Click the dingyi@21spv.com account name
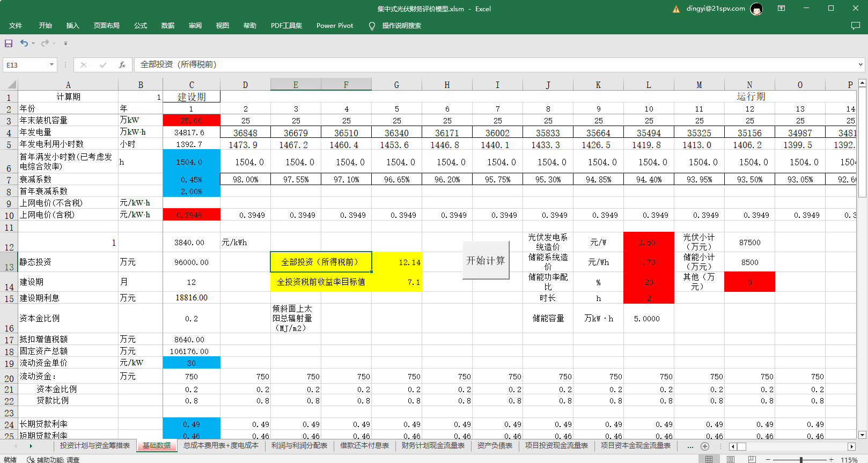 [716, 9]
